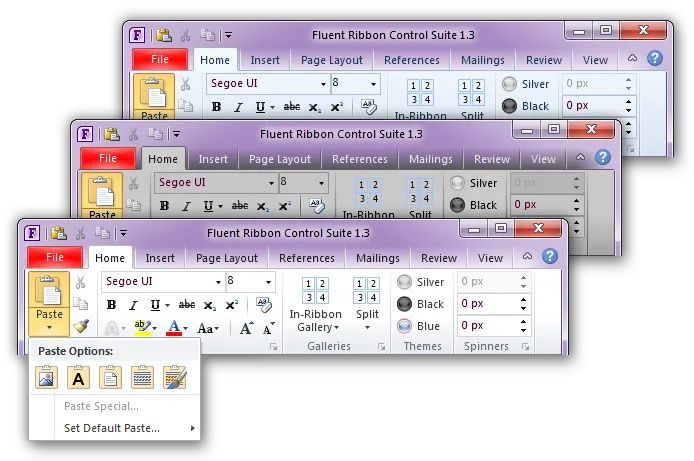Viewport: 694px width, 461px height.
Task: Collapse the front window's ribbon
Action: [527, 256]
